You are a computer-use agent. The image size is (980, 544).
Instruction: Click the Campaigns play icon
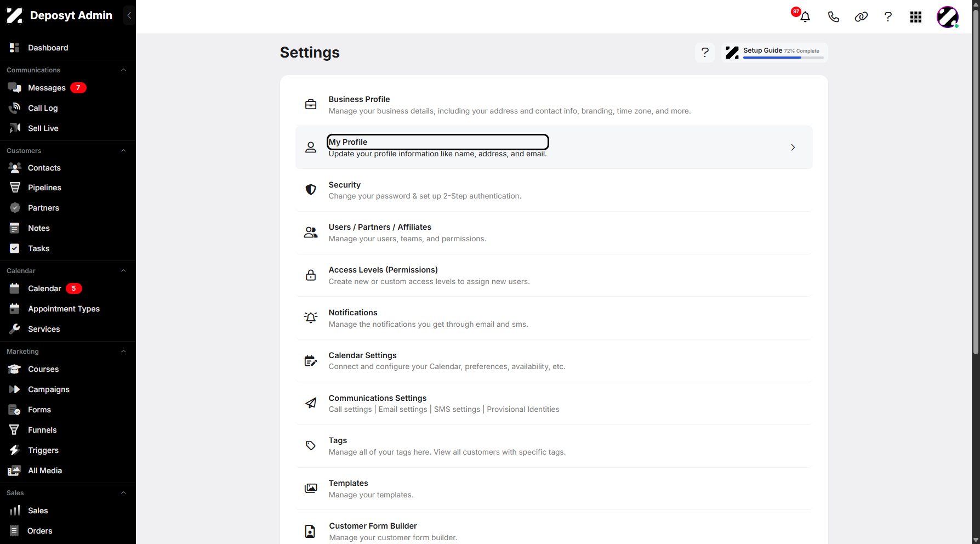(x=15, y=389)
